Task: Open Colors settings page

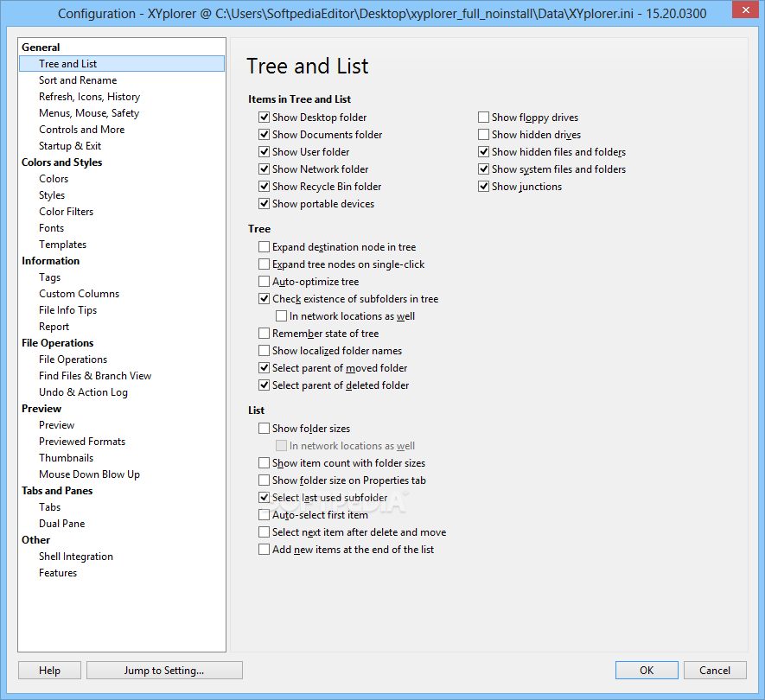Action: pyautogui.click(x=54, y=179)
